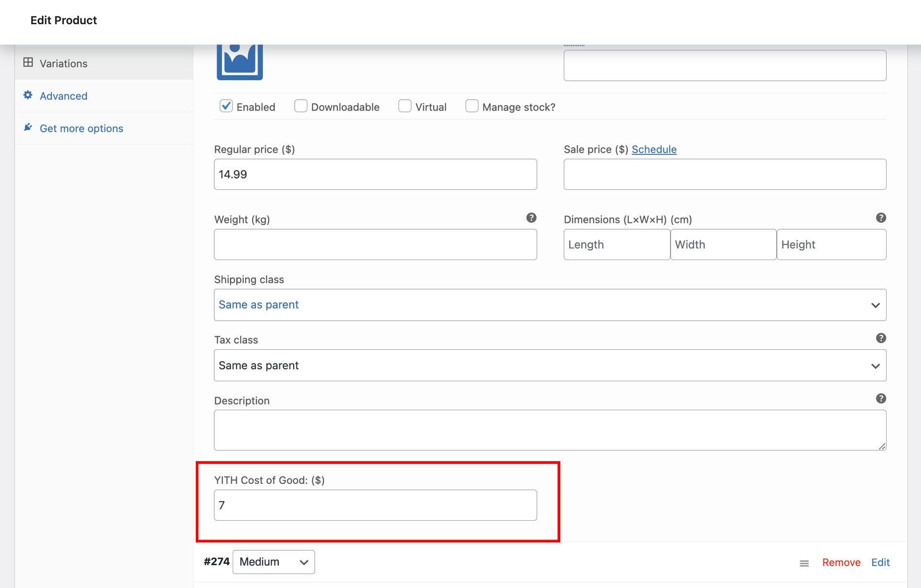Click the input field beside the variation image
921x588 pixels.
coord(725,65)
